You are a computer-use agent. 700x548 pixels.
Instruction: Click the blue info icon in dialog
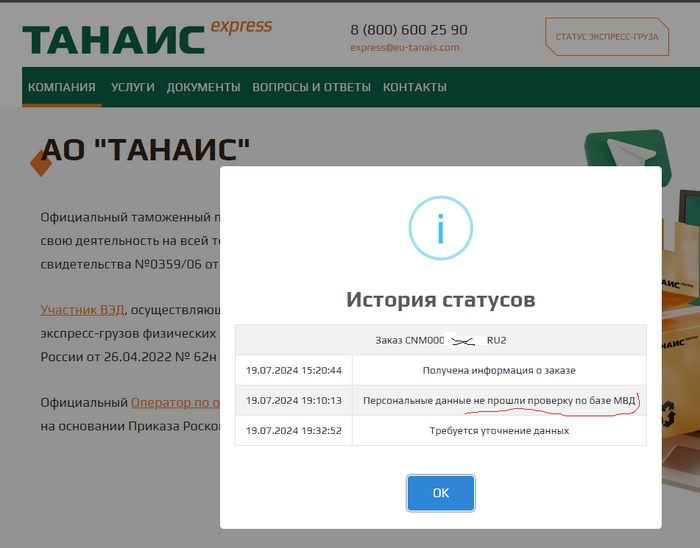point(441,228)
